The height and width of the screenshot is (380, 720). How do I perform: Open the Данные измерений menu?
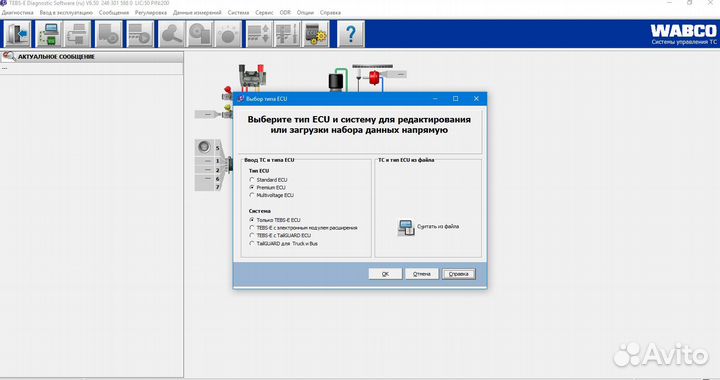pyautogui.click(x=197, y=13)
